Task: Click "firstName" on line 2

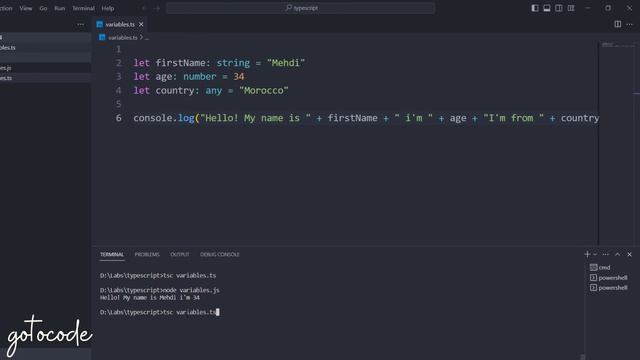Action: [x=180, y=63]
